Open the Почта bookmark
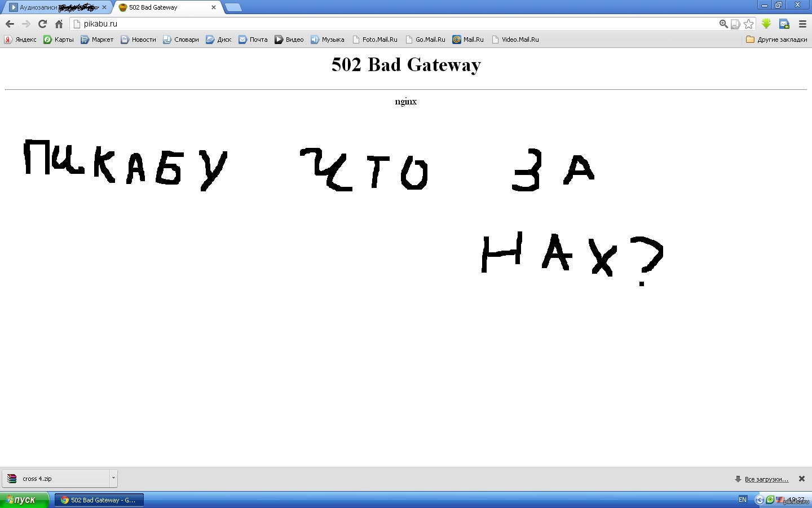The width and height of the screenshot is (812, 508). (x=253, y=40)
